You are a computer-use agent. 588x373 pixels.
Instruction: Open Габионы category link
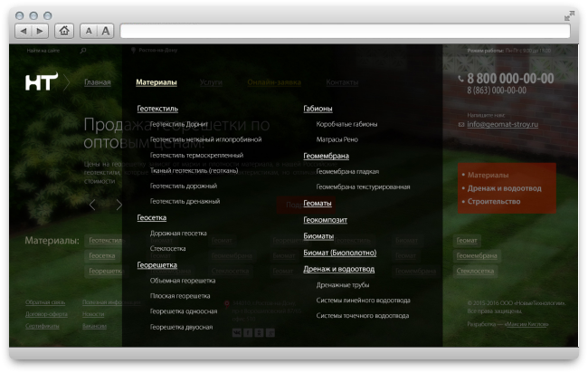(x=318, y=108)
